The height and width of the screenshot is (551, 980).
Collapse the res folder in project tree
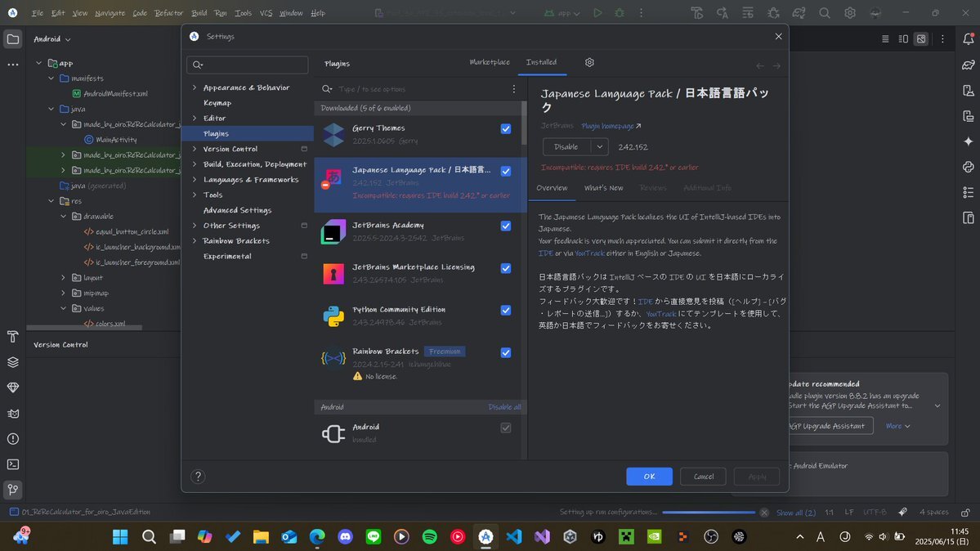pos(51,201)
